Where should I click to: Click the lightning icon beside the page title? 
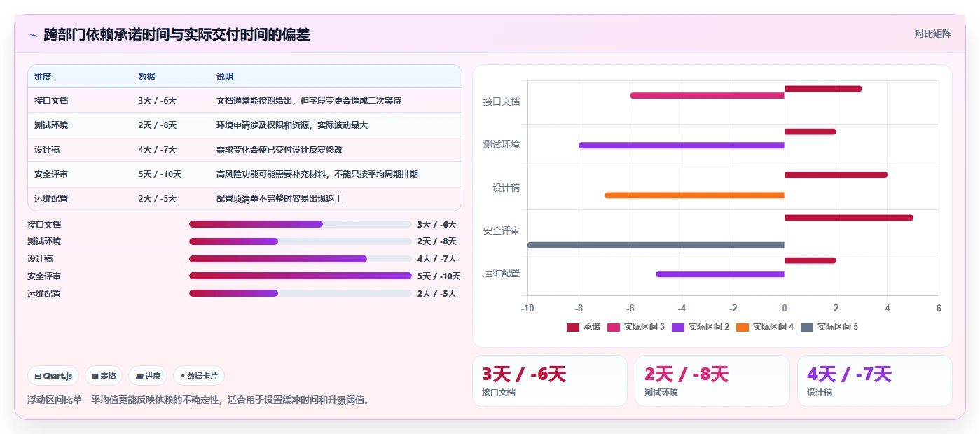(x=34, y=35)
